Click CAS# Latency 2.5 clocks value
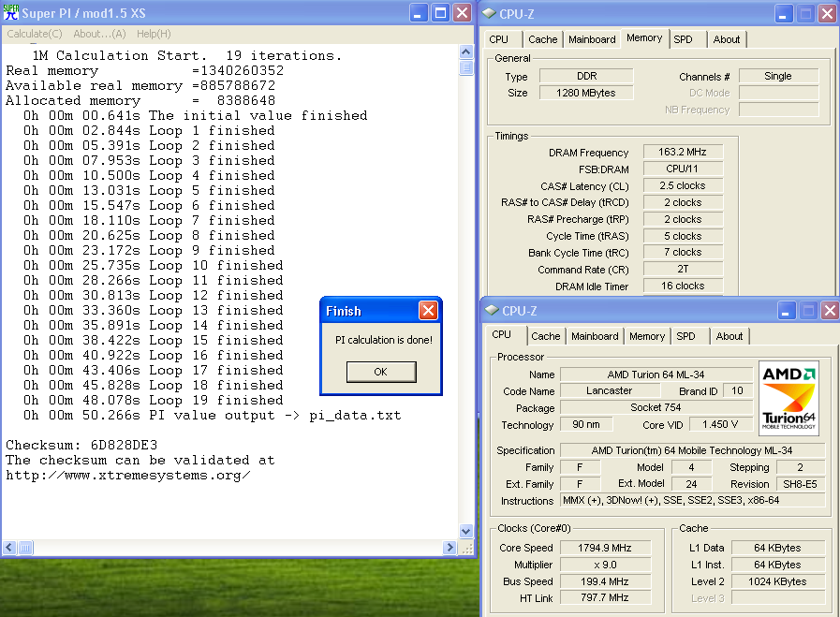The image size is (840, 617). pos(683,186)
